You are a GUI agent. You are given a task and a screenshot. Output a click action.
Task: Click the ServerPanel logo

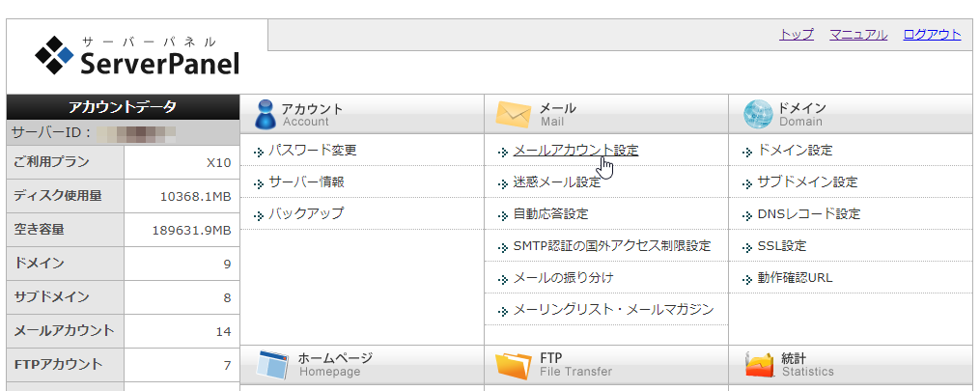tap(137, 56)
